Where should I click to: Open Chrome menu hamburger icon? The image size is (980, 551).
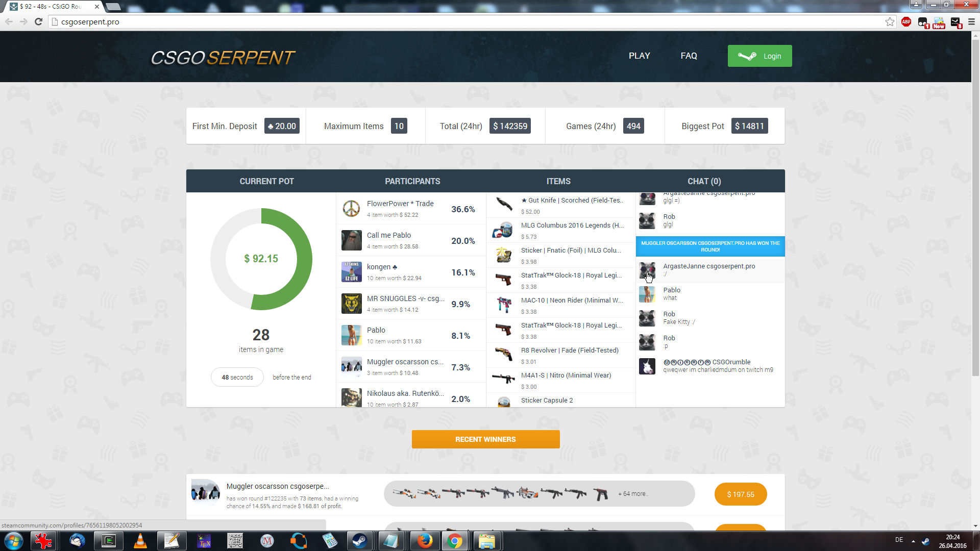coord(971,21)
